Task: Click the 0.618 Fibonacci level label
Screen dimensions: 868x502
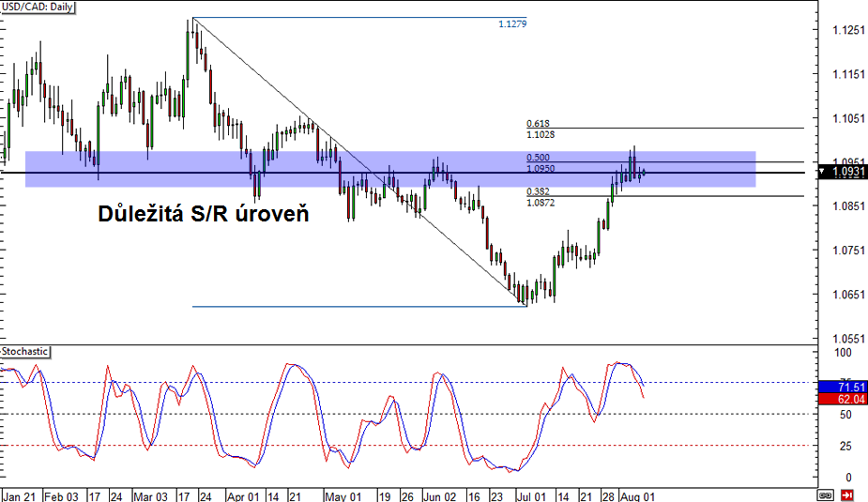Action: [538, 124]
